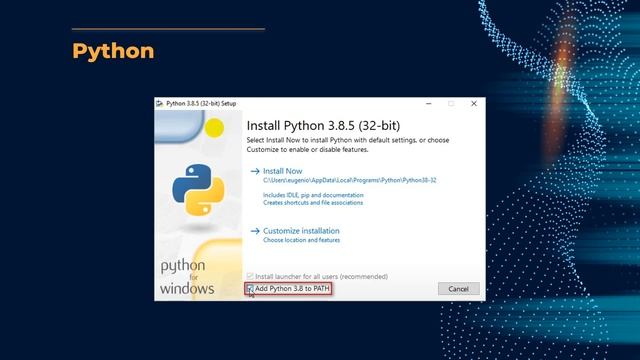
Task: Toggle Install launcher for all users checkbox
Action: click(x=250, y=276)
